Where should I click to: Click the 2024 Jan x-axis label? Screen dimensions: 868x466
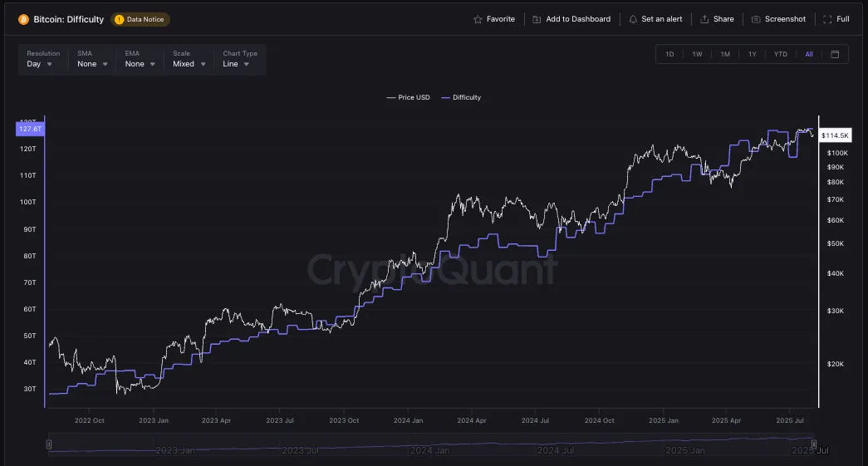coord(408,420)
